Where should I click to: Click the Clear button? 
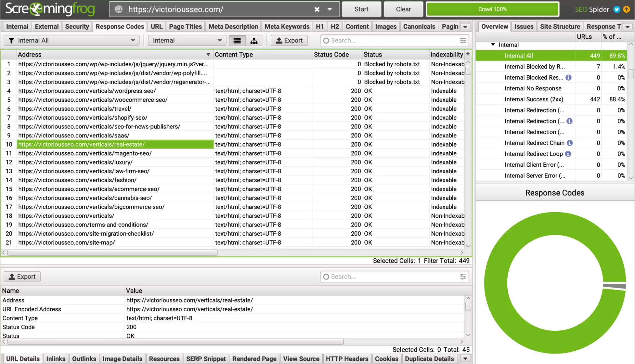click(403, 9)
